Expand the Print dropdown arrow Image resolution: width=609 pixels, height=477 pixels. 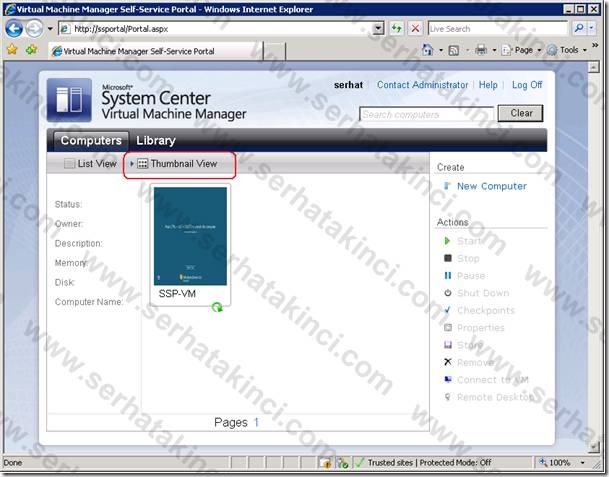point(494,50)
